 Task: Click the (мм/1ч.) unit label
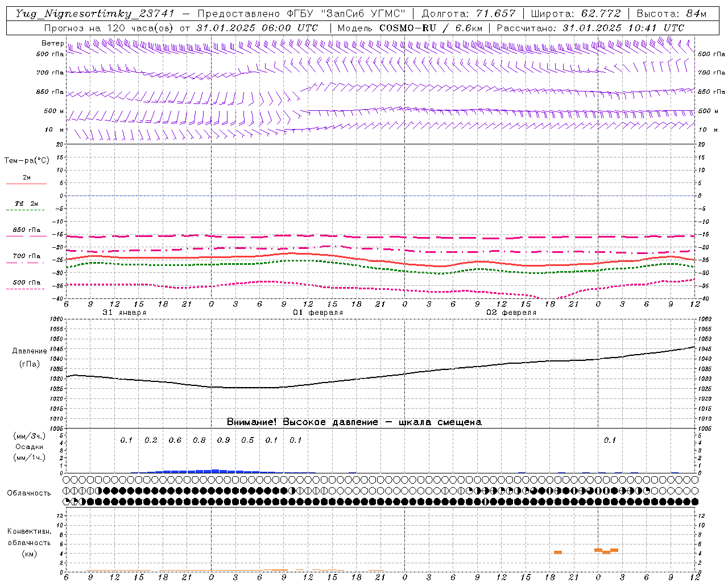click(x=30, y=458)
